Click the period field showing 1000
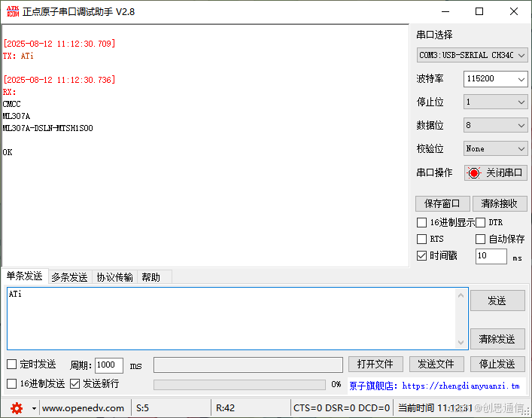The image size is (532, 418). tap(109, 365)
